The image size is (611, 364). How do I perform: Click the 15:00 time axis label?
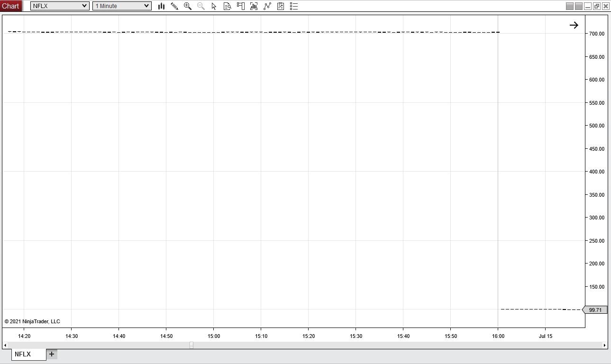(214, 336)
